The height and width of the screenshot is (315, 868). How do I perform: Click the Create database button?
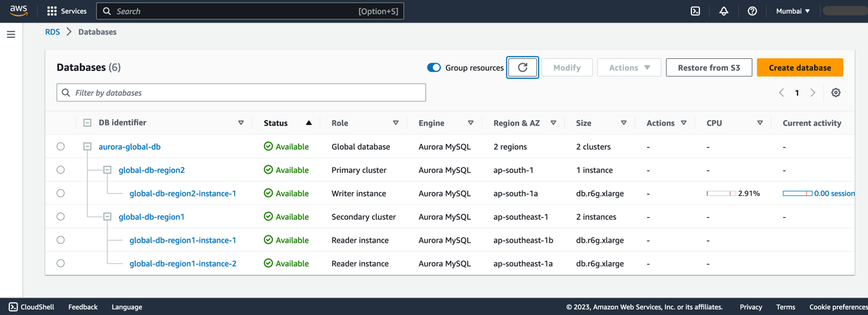799,67
